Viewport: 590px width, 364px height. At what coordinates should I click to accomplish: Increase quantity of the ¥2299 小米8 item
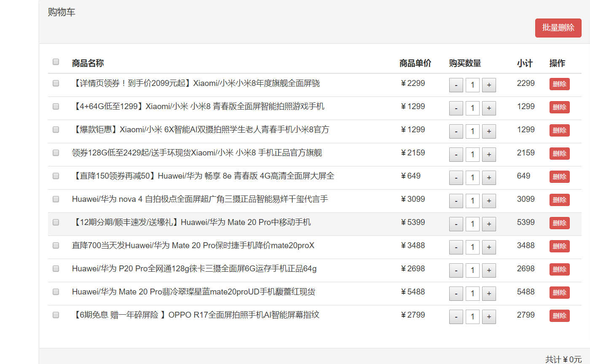coord(489,85)
